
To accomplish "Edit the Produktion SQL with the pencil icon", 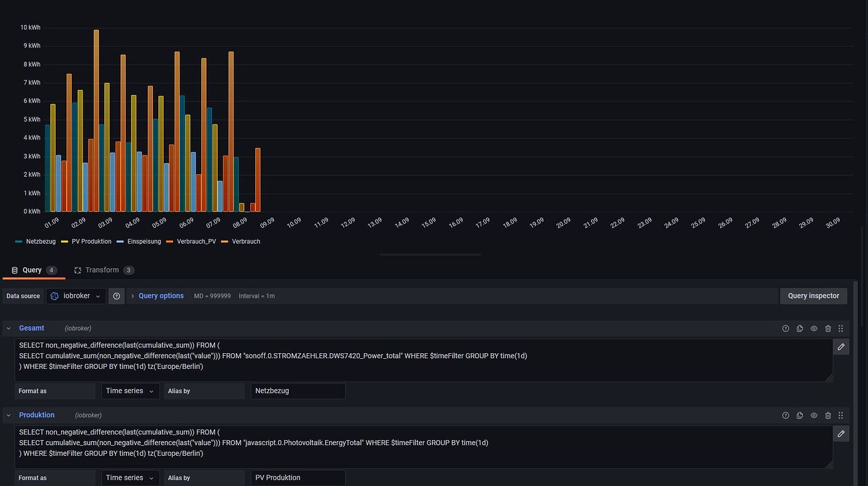I will pos(841,433).
